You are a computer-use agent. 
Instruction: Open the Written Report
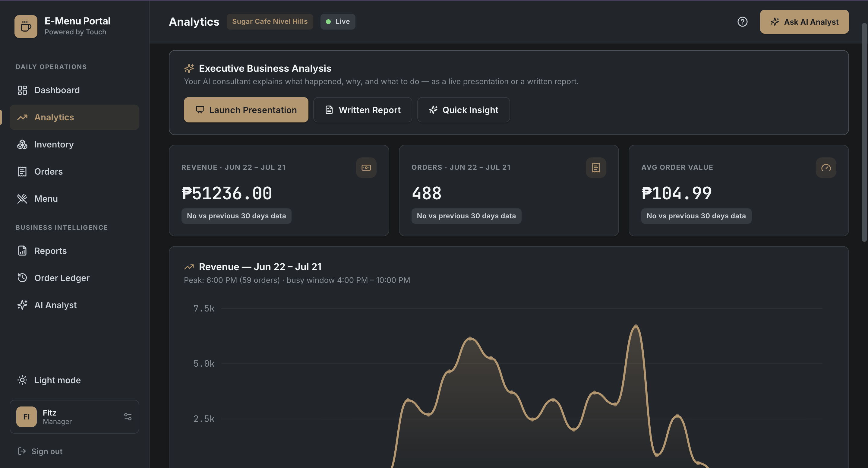pos(363,110)
